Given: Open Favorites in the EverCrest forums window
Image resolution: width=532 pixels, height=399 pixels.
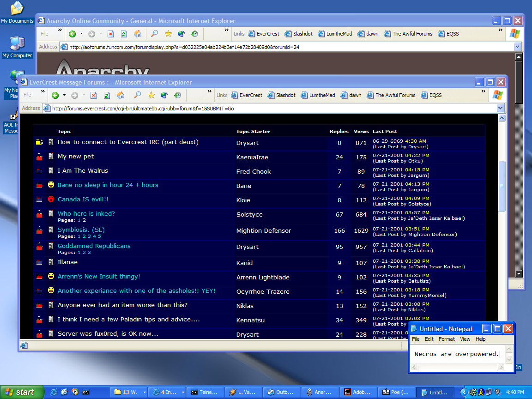Looking at the screenshot, I should (x=151, y=95).
